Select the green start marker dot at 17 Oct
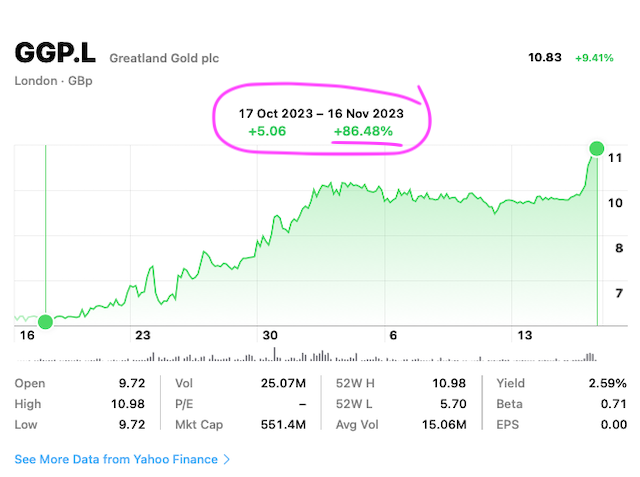The width and height of the screenshot is (640, 477). pyautogui.click(x=45, y=322)
